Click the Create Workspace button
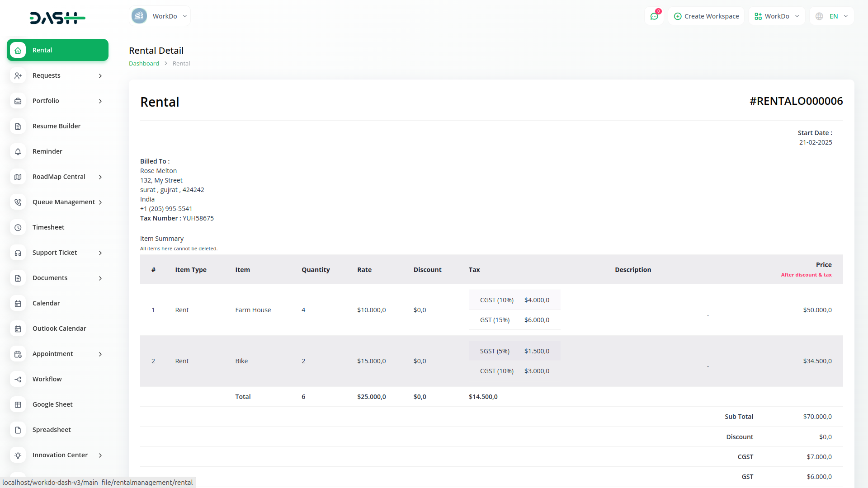This screenshot has height=488, width=868. point(706,16)
